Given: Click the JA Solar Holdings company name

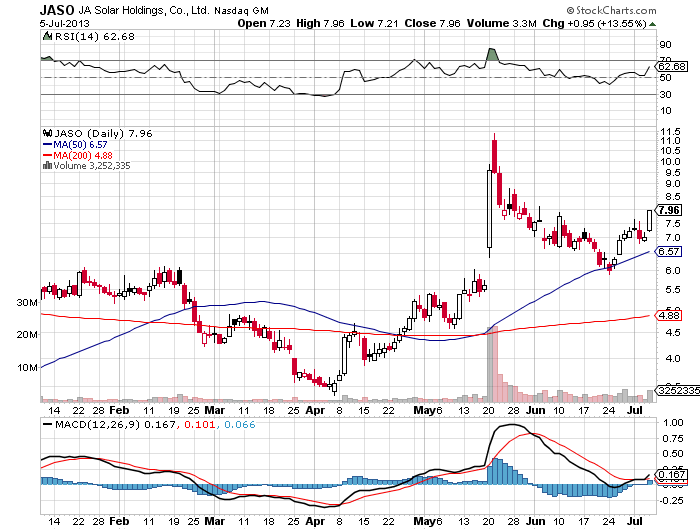Looking at the screenshot, I should tap(144, 10).
